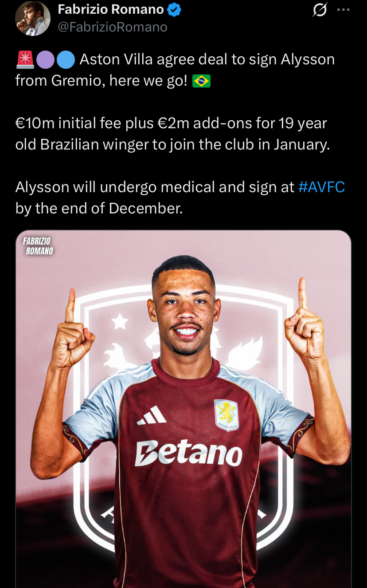The width and height of the screenshot is (367, 588).
Task: Click the Fabrizio Romano watermark in image
Action: [x=38, y=246]
